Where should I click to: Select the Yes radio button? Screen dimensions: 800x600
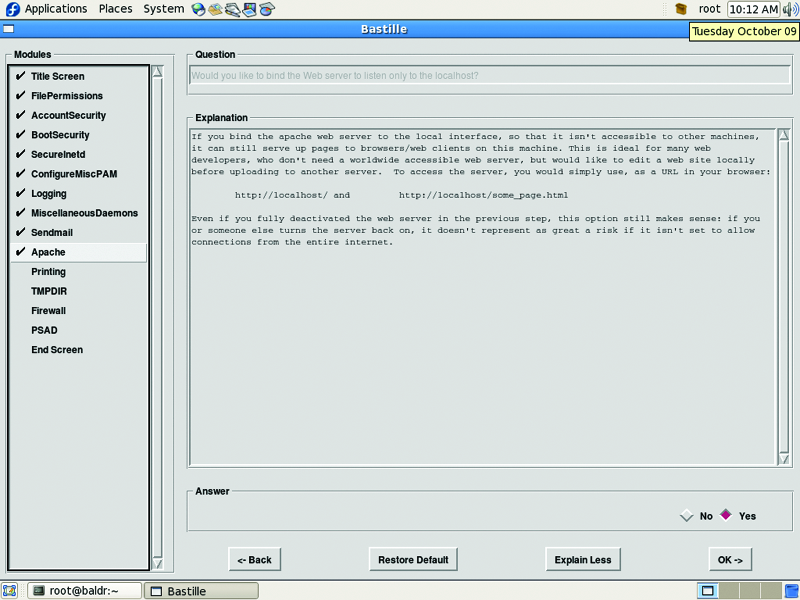(726, 516)
